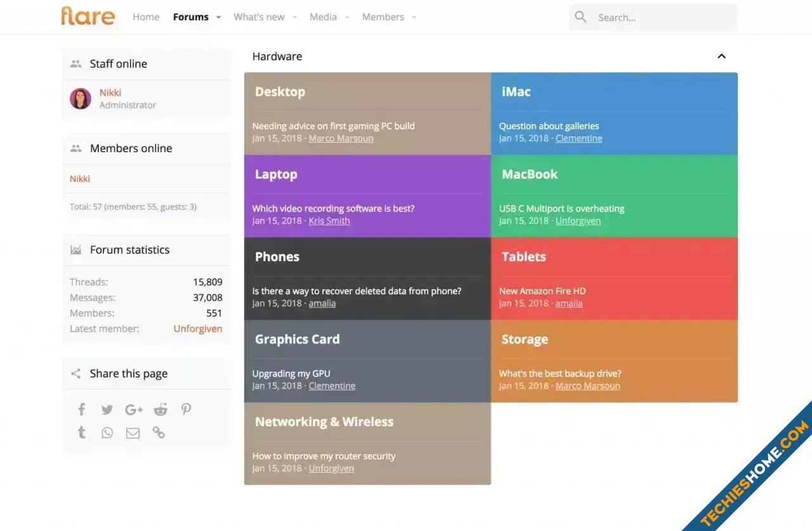Open the Desktop forum
The width and height of the screenshot is (812, 531).
[280, 92]
